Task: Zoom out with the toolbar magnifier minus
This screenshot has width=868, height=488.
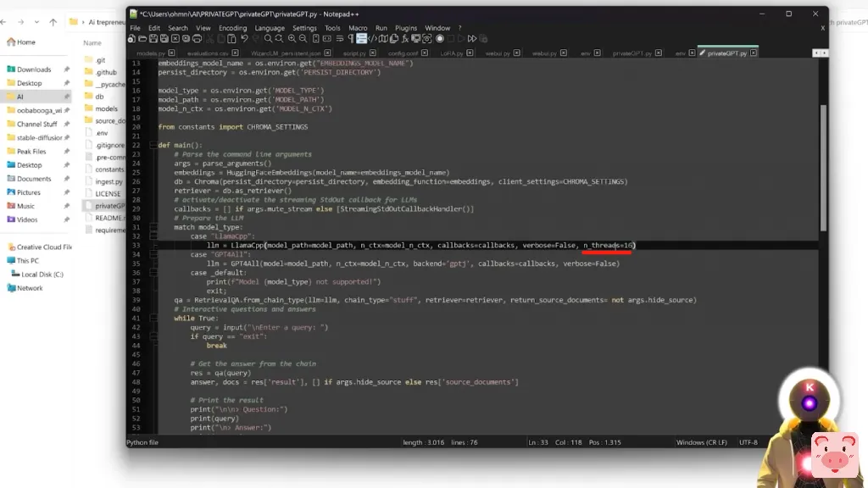Action: pyautogui.click(x=303, y=39)
